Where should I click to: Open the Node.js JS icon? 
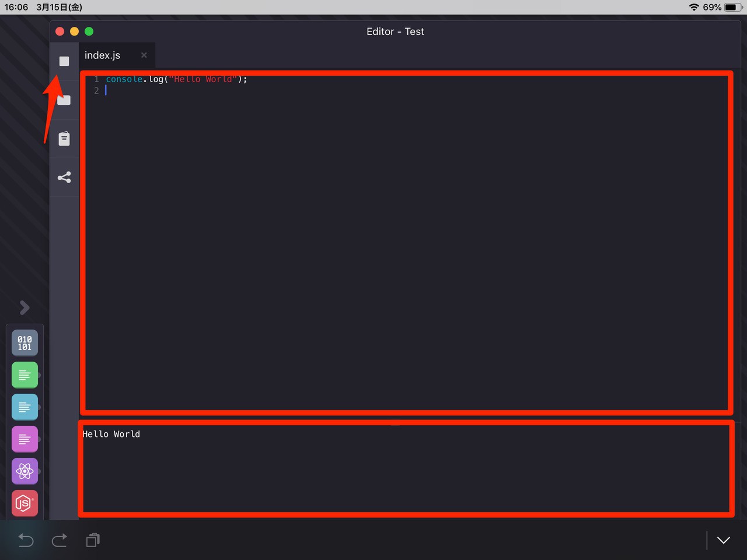click(25, 503)
